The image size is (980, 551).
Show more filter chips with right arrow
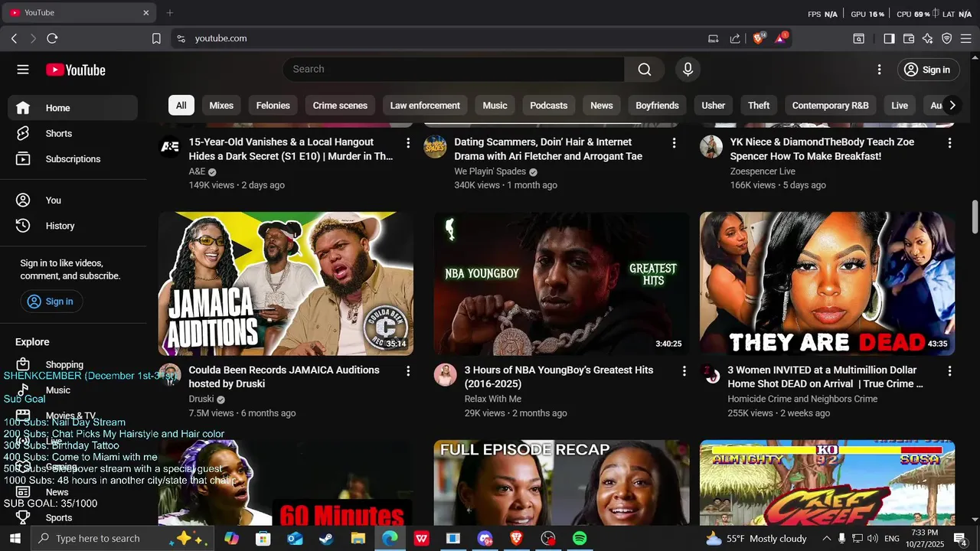tap(952, 106)
